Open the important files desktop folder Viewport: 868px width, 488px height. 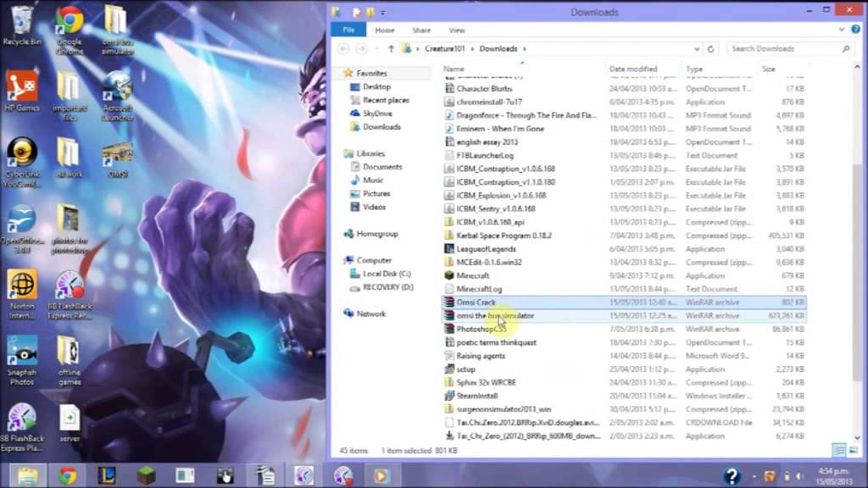pos(70,96)
